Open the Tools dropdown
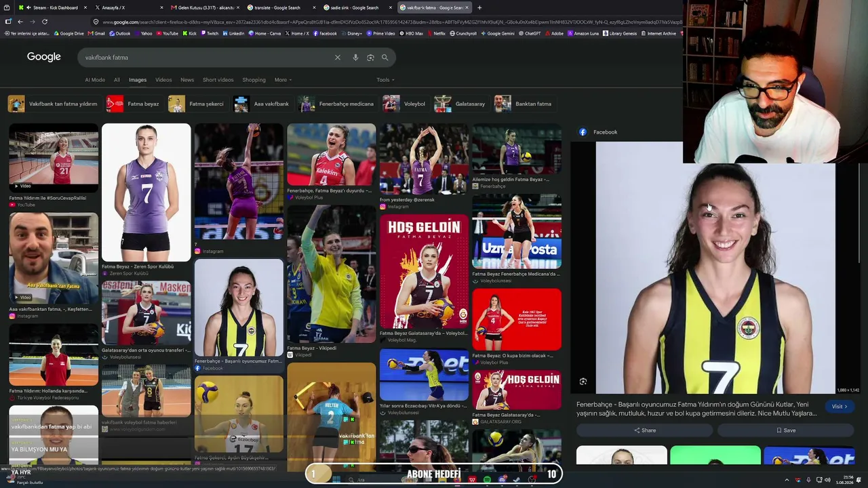868x488 pixels. pos(385,80)
